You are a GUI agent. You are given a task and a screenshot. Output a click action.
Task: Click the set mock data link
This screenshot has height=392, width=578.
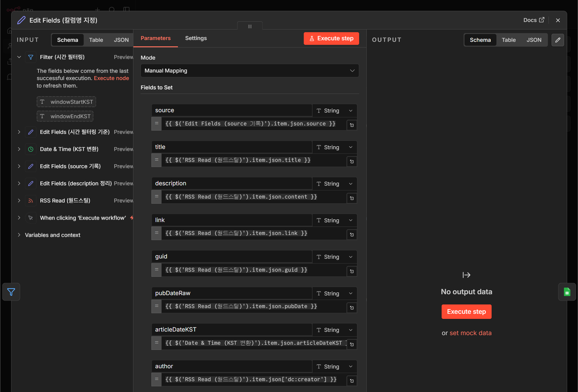[x=471, y=333]
